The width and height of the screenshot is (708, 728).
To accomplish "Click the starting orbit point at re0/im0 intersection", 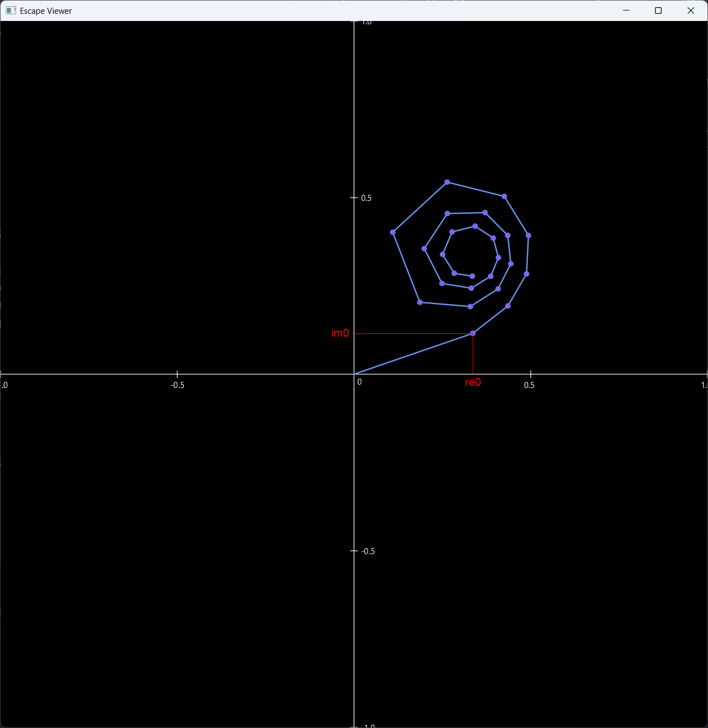I will pyautogui.click(x=473, y=333).
